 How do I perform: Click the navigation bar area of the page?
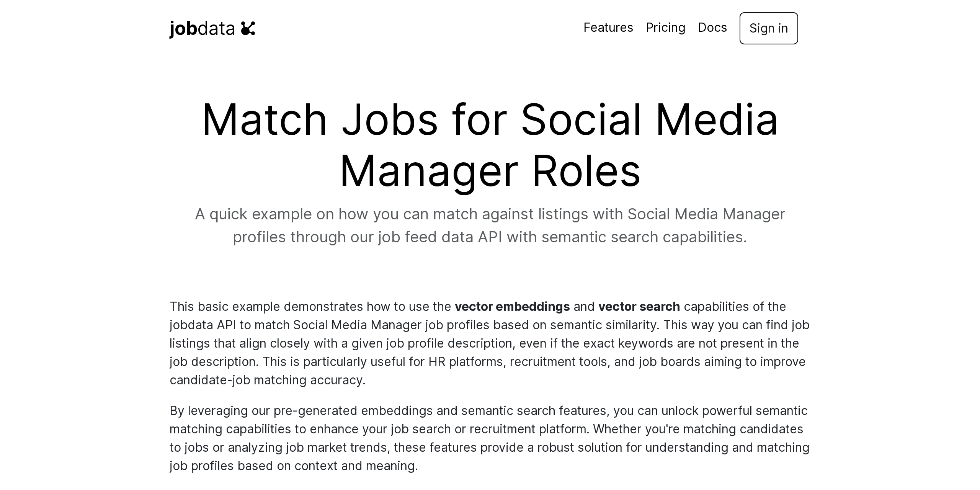pyautogui.click(x=490, y=28)
